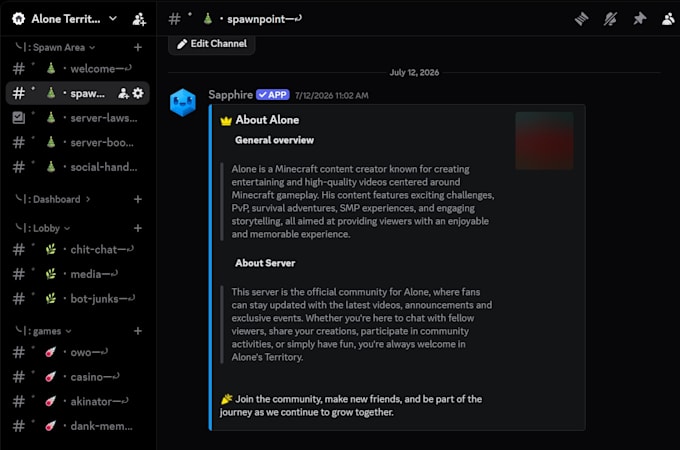680x450 pixels.
Task: Click the spawnpoint channel name in header
Action: coord(265,19)
